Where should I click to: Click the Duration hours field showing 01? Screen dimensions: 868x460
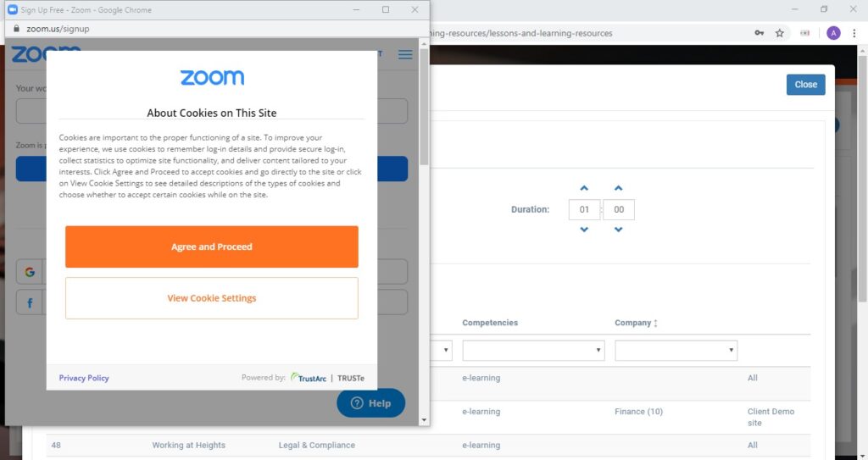click(x=584, y=209)
